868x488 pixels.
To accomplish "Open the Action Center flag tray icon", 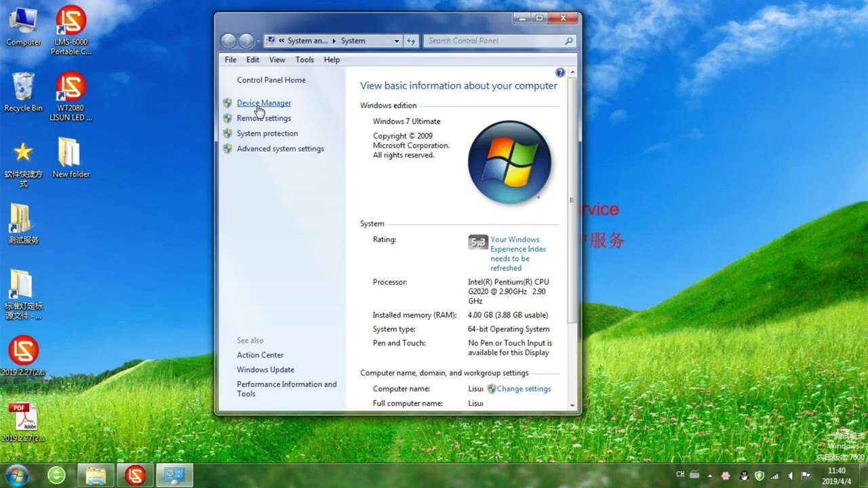I will (x=806, y=475).
